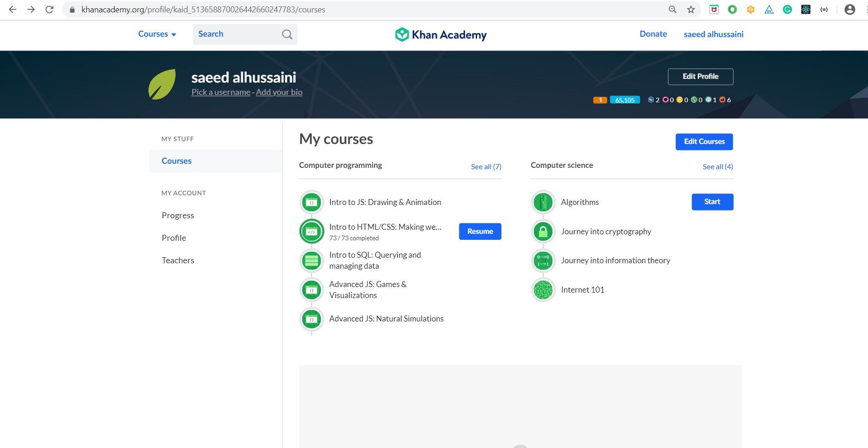Screen dimensions: 868x448
Task: Bookmark this page with the star icon
Action: tap(691, 9)
